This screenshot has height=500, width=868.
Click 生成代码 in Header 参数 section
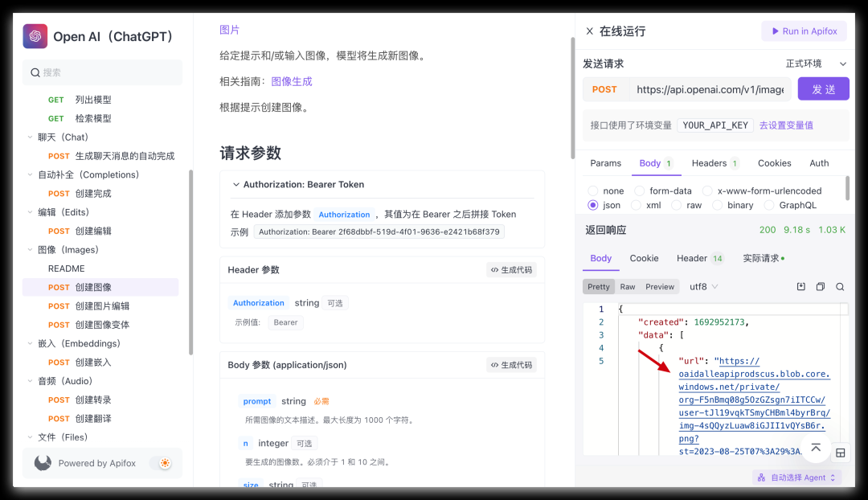(511, 269)
